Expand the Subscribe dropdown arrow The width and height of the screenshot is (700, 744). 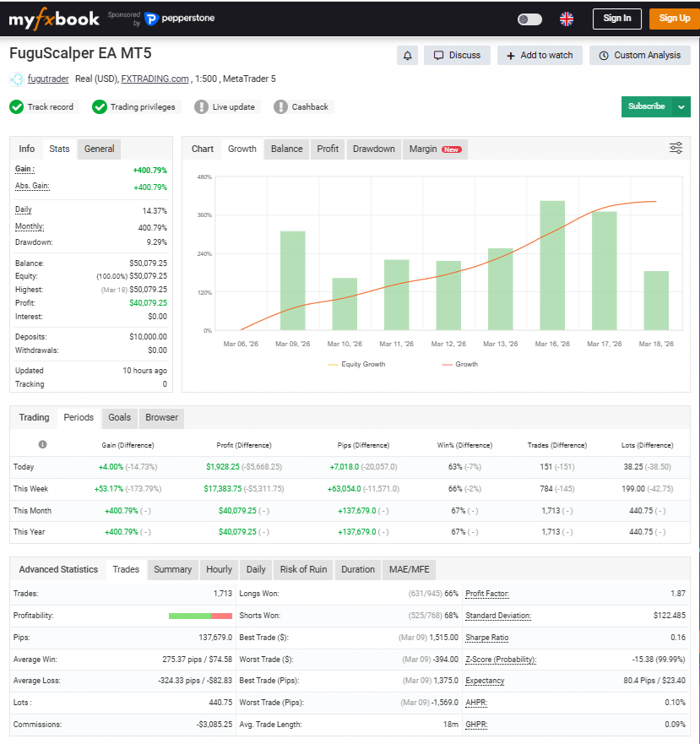tap(681, 106)
